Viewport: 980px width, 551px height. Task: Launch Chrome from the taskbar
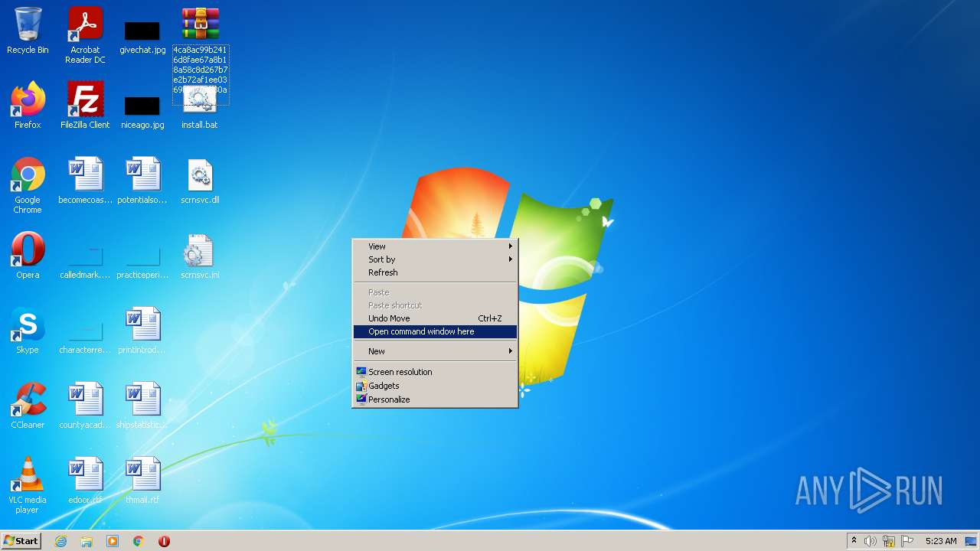coord(139,541)
